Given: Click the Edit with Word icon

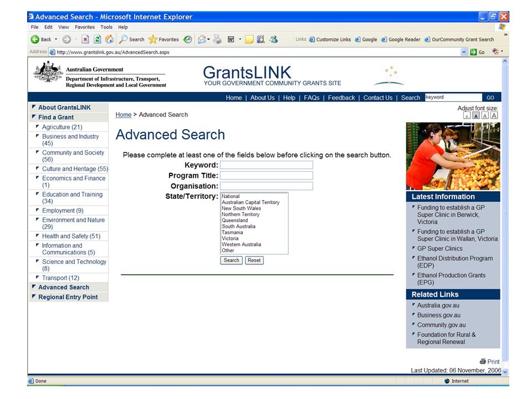Looking at the screenshot, I should point(231,39).
